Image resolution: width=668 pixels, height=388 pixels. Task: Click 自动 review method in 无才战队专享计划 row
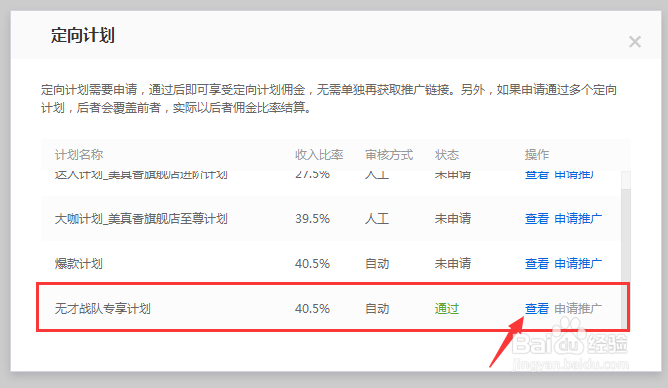[x=377, y=308]
